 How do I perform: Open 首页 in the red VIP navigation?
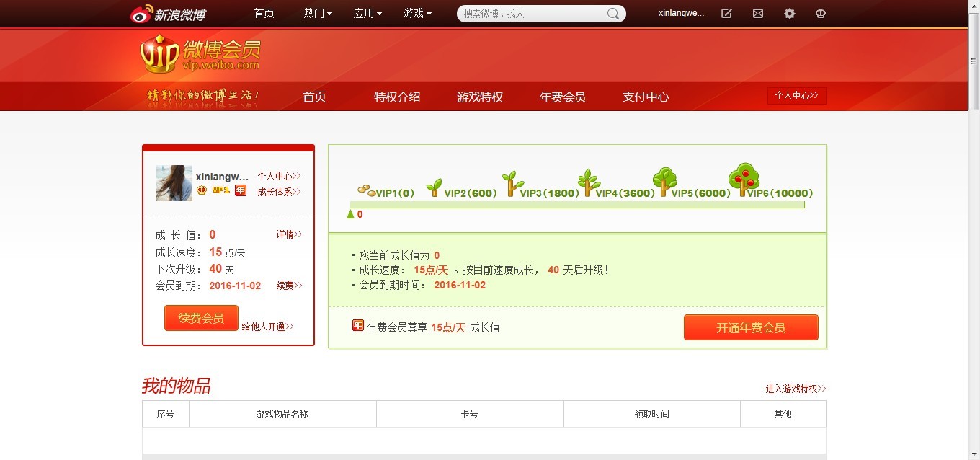(314, 97)
